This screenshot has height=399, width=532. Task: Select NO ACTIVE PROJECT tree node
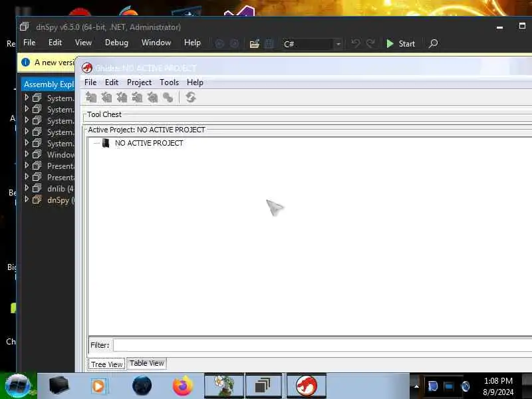pyautogui.click(x=149, y=143)
